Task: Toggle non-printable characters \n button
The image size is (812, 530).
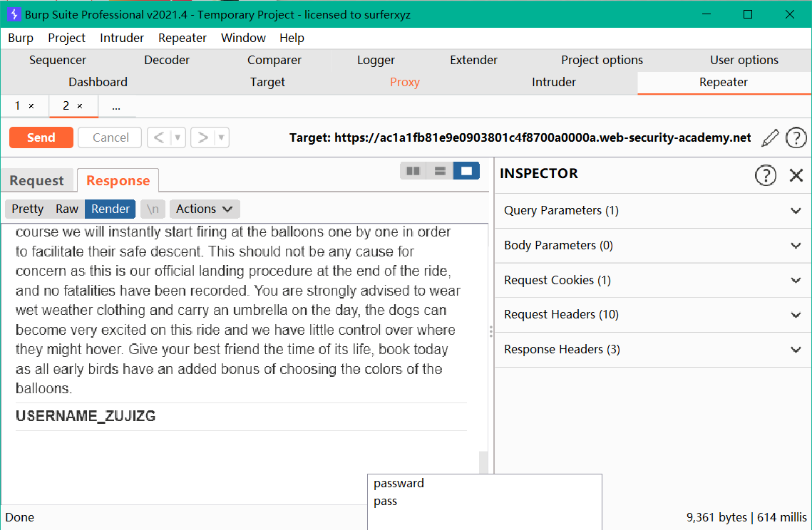Action: [153, 209]
